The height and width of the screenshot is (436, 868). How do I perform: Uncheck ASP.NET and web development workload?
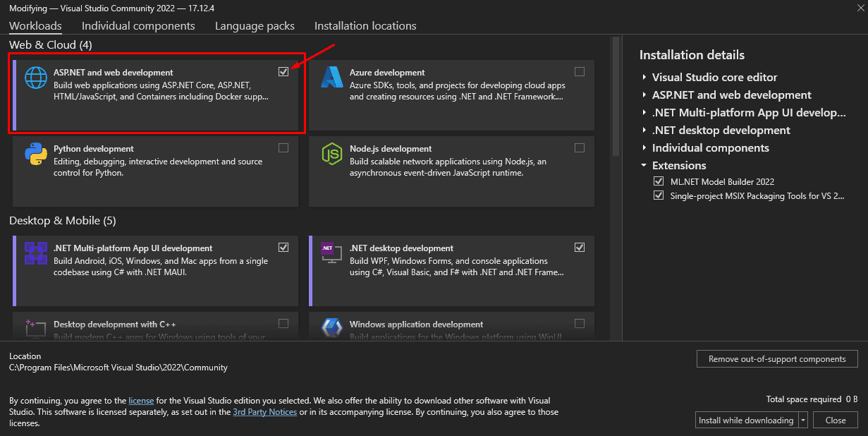coord(283,71)
